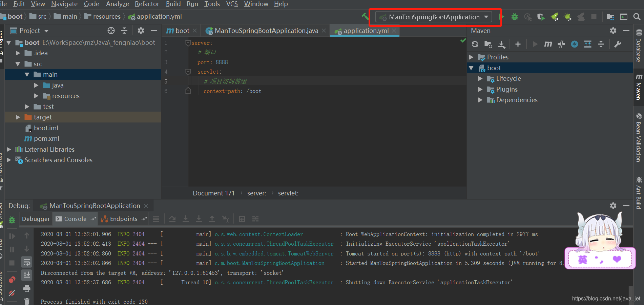Open the VCS menu
Screen dimensions: 644x305
[232, 4]
